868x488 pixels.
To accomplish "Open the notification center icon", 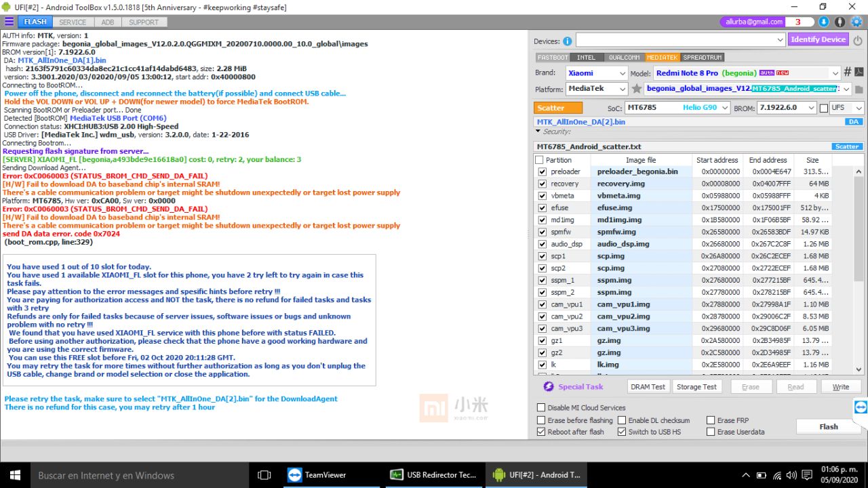I will (x=807, y=475).
